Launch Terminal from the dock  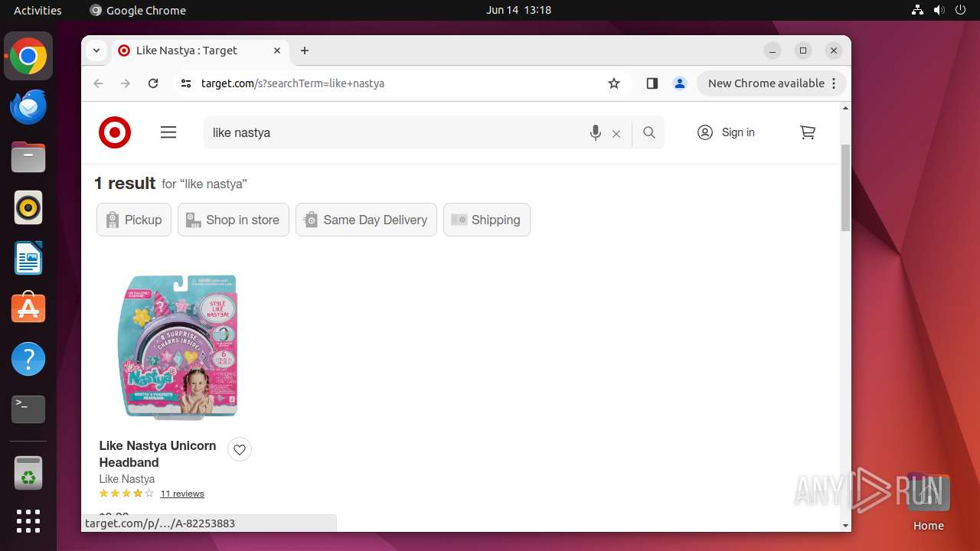tap(28, 409)
